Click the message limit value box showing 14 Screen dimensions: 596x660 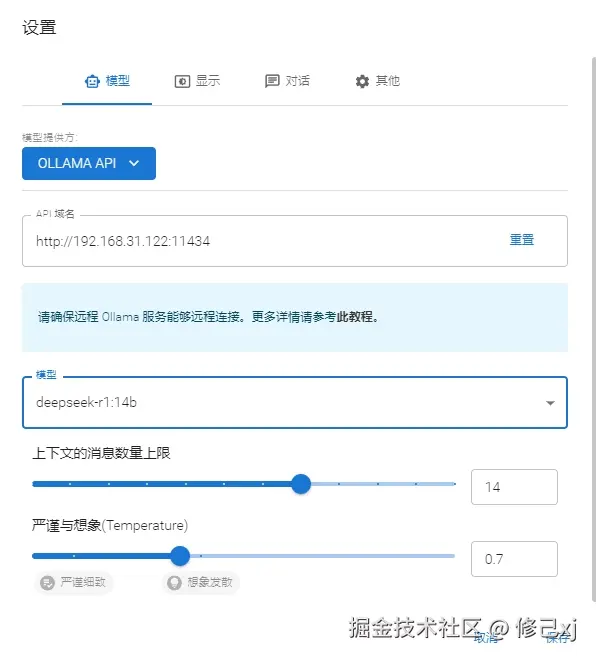click(x=514, y=487)
